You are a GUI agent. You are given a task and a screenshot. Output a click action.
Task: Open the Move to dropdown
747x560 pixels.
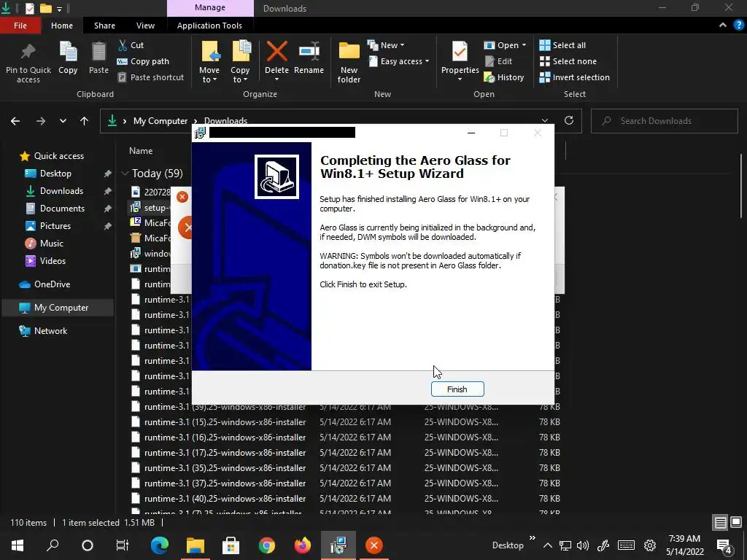(209, 63)
